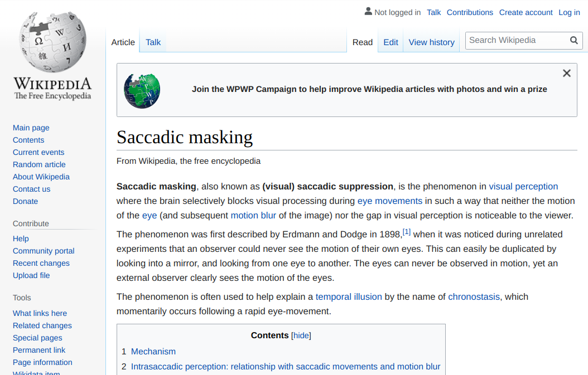Focus the Search Wikipedia field
Image resolution: width=588 pixels, height=375 pixels.
point(517,41)
